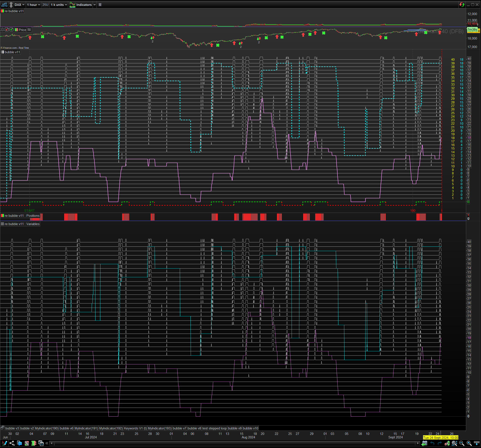Viewport: 481px width, 448px height.
Task: Expand the 1 hour timeframe dropdown
Action: pyautogui.click(x=34, y=5)
